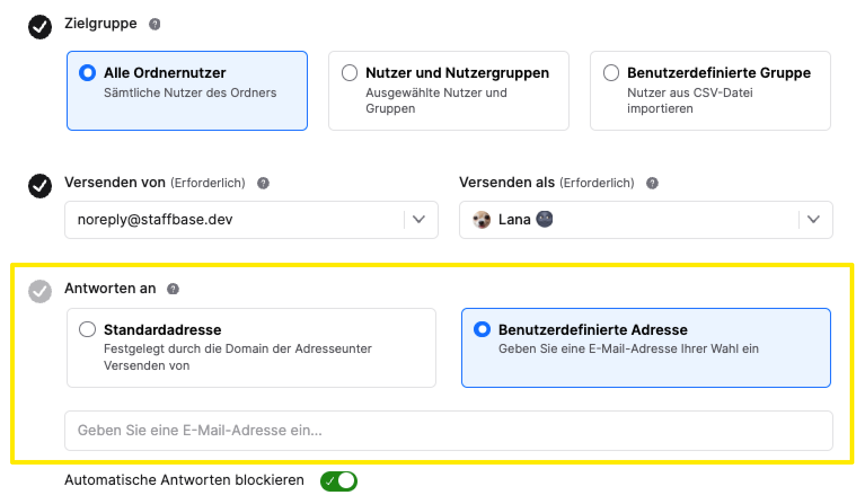
Task: Select the Standardadresse radio button
Action: click(87, 329)
